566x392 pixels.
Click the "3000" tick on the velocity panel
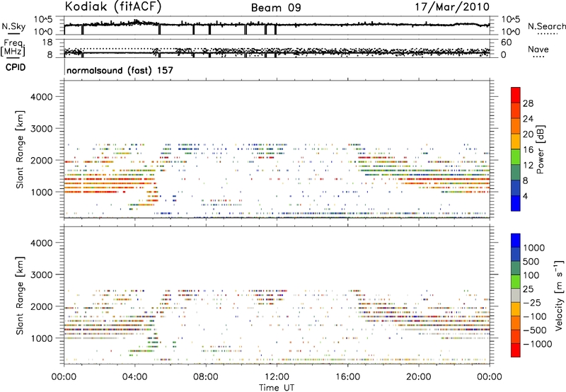click(x=42, y=275)
